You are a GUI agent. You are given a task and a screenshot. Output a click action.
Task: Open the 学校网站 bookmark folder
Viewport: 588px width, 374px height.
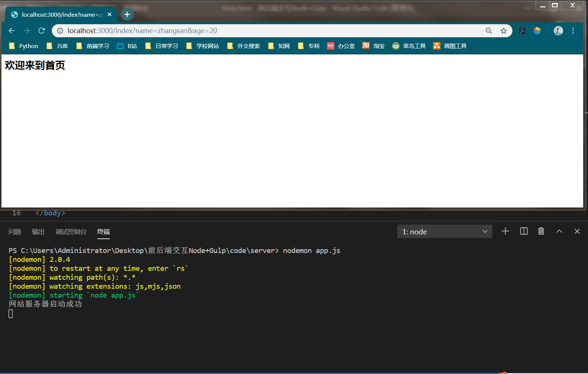203,46
